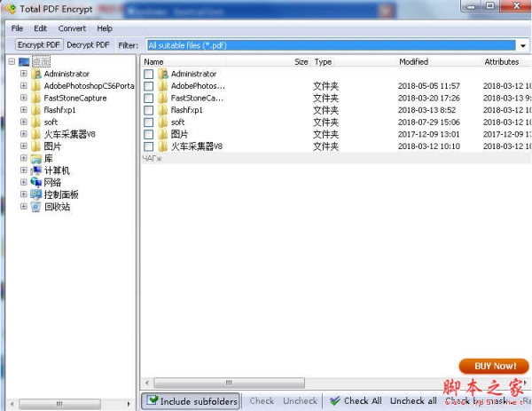Tick the AdobePhotos... checkbox in file list
Image resolution: width=532 pixels, height=411 pixels.
[148, 86]
